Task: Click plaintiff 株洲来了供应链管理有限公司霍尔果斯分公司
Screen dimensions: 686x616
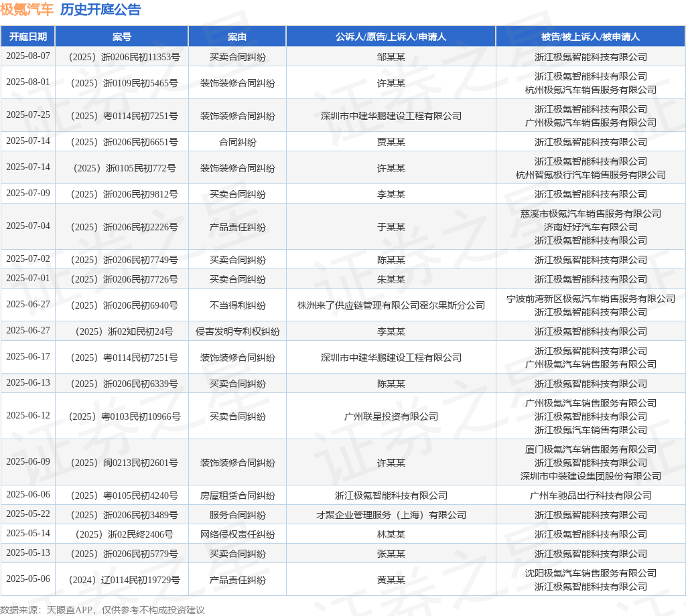Action: click(391, 305)
